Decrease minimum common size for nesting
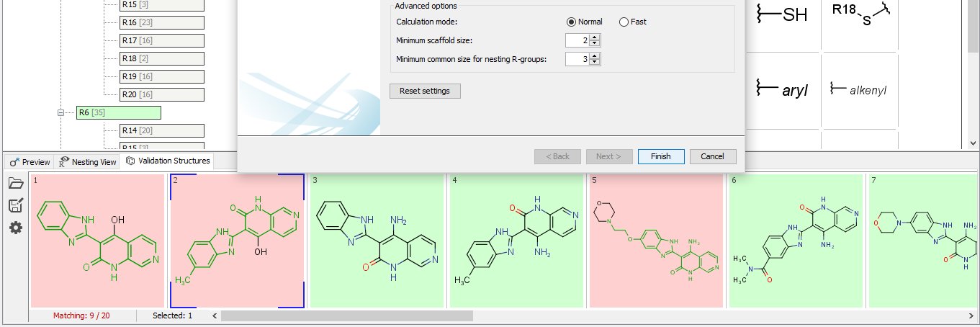 pos(595,63)
